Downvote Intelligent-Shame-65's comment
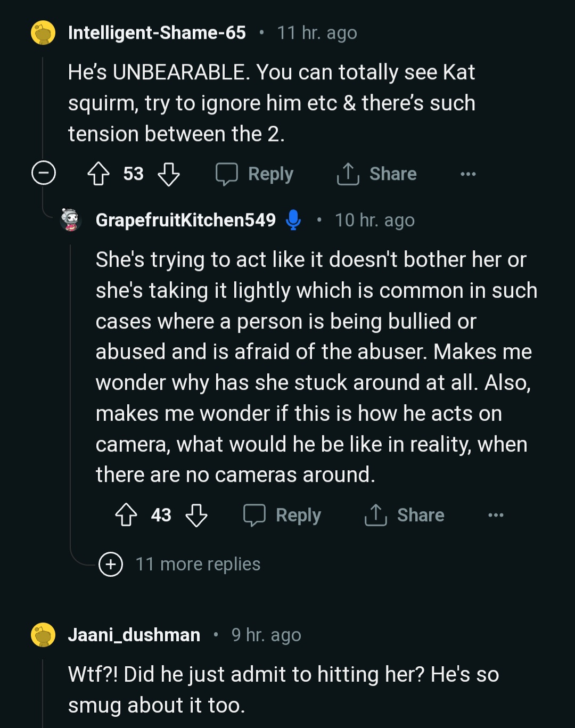Viewport: 575px width, 728px height. pos(169,174)
